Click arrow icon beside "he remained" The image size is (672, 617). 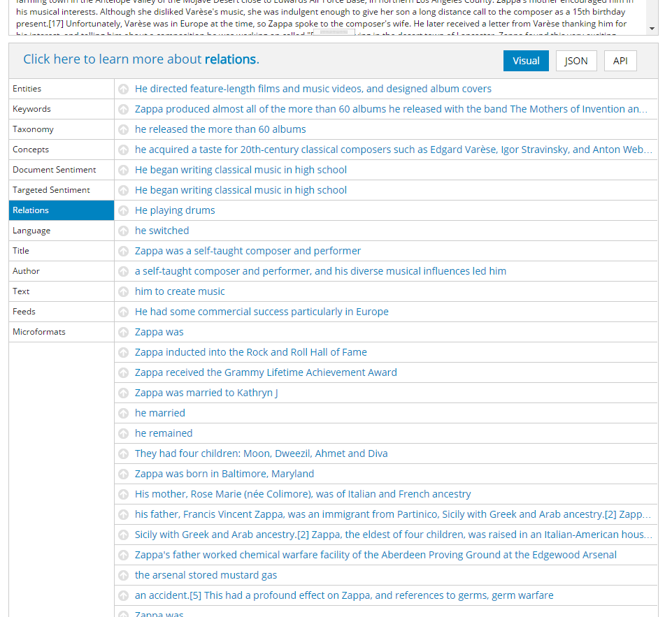(x=124, y=433)
